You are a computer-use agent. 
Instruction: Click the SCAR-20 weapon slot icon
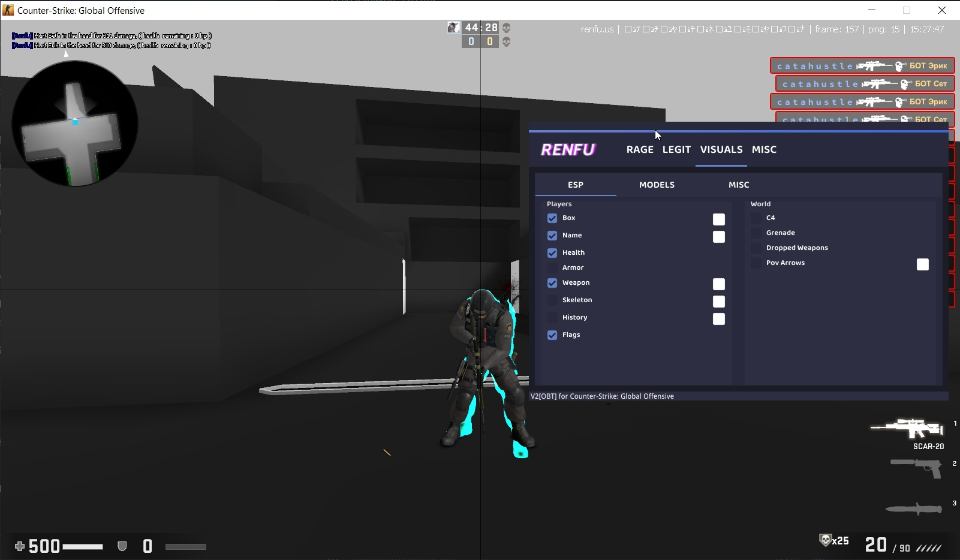(x=907, y=429)
